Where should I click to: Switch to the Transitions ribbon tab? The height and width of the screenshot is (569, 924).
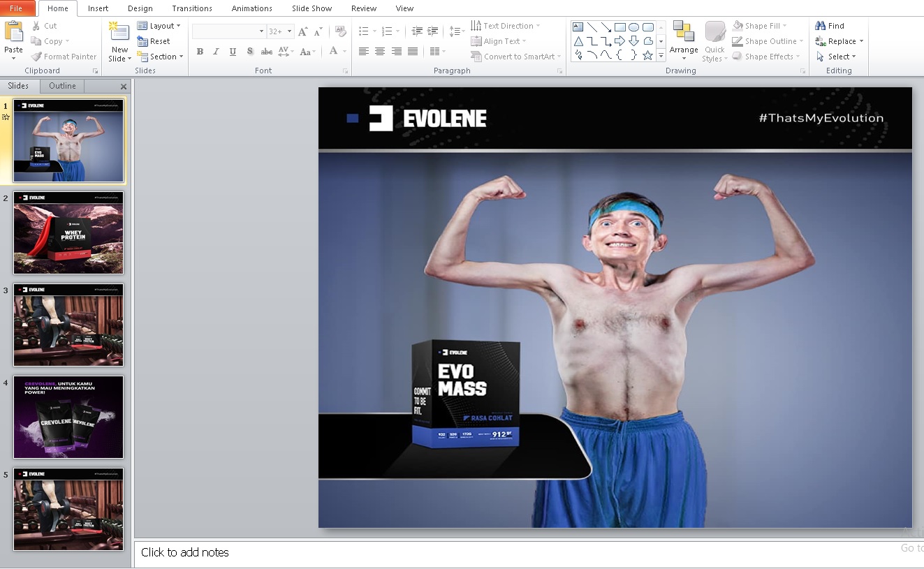coord(192,8)
